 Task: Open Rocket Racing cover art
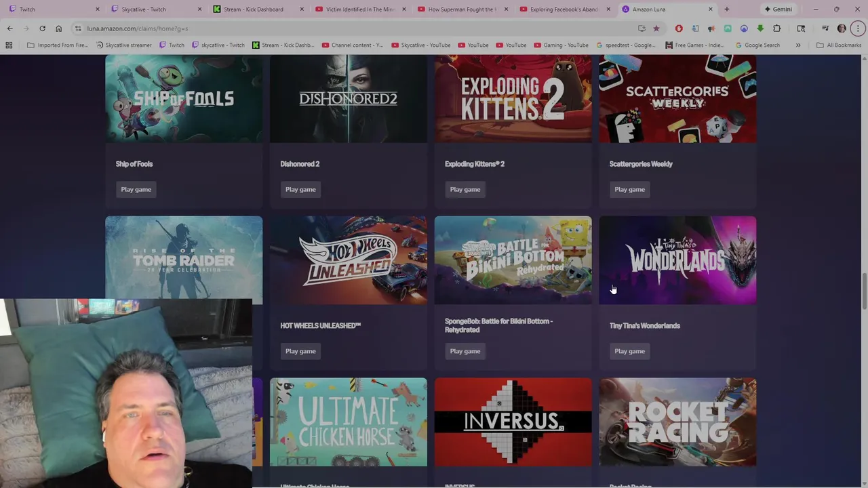point(677,422)
